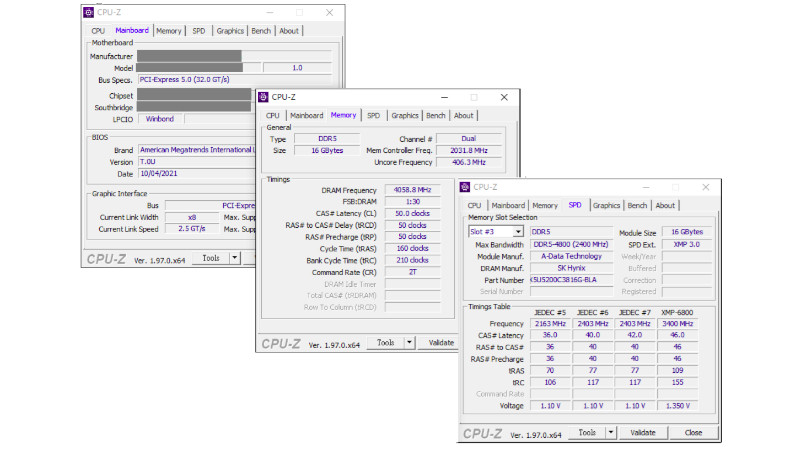
Task: Click the Max Bandwidth DDR5-4800 (2400 MHz) field
Action: (x=571, y=244)
